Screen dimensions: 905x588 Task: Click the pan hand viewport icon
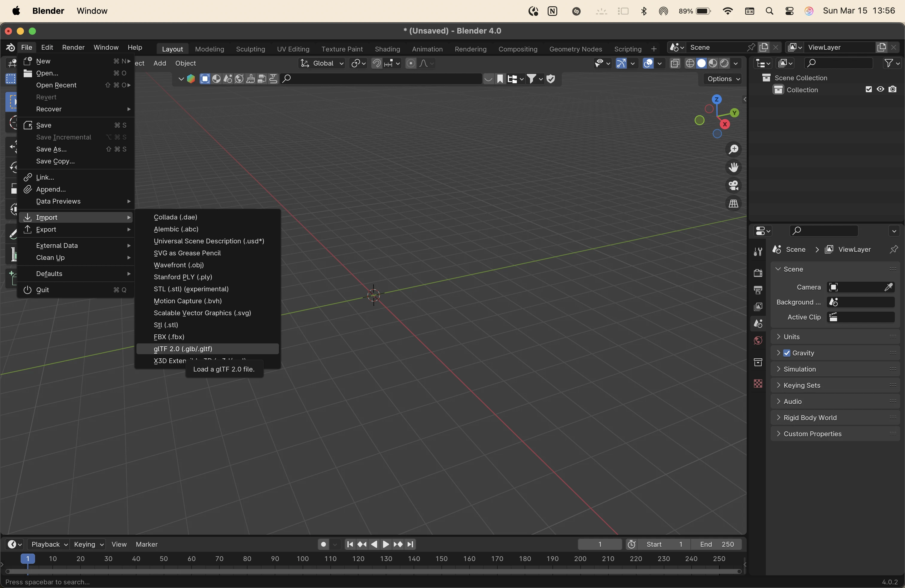733,167
